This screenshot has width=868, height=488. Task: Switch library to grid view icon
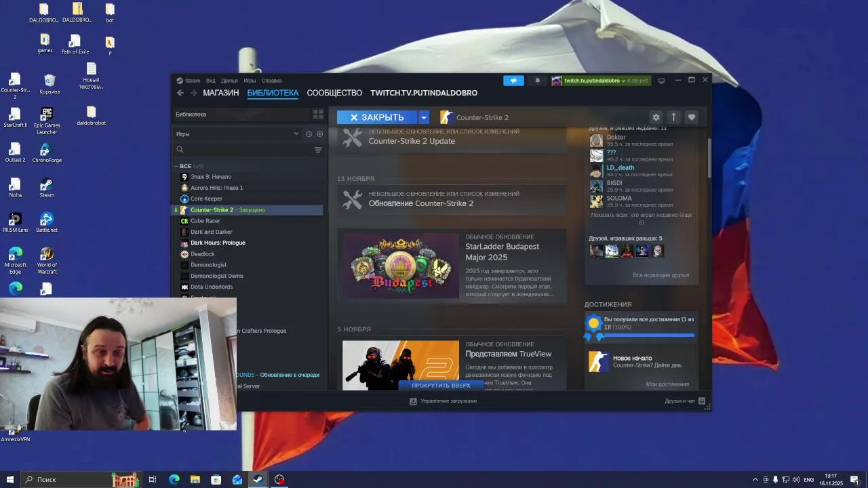click(318, 114)
